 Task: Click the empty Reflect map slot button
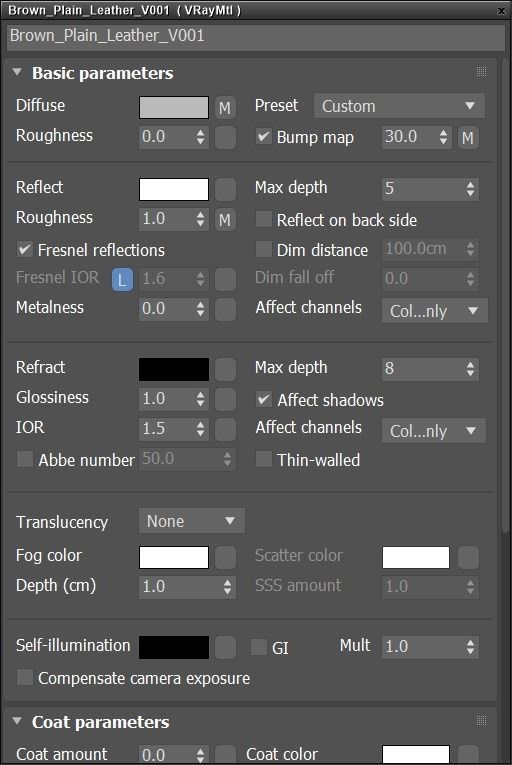[x=225, y=189]
